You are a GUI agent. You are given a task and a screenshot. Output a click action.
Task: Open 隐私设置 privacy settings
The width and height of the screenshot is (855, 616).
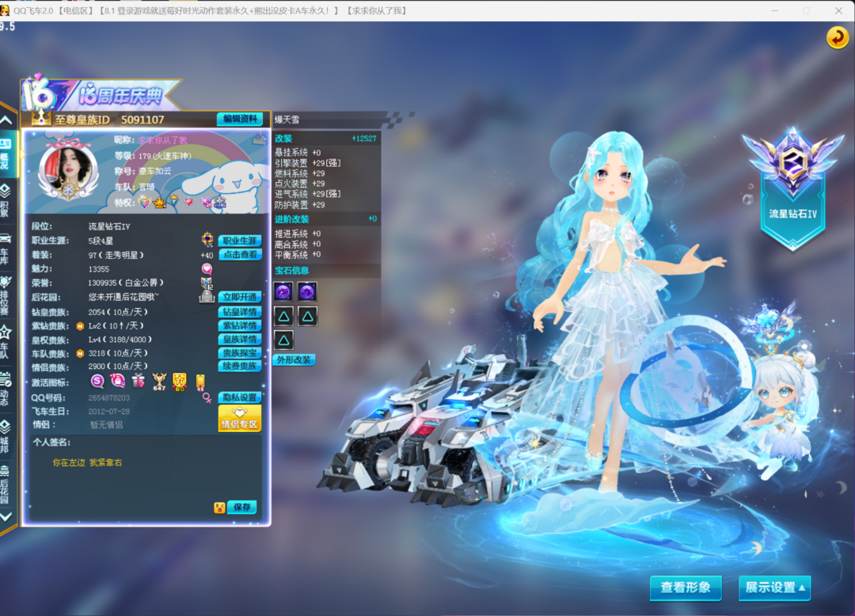pyautogui.click(x=240, y=397)
